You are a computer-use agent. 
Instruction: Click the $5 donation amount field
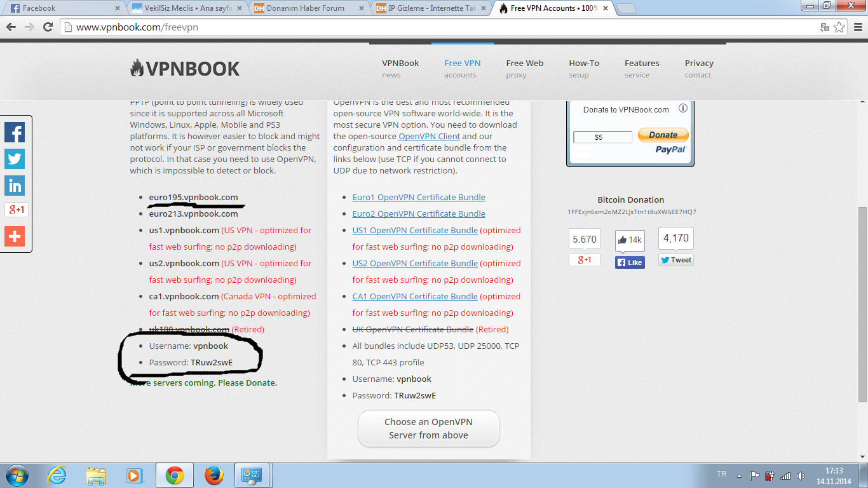click(x=602, y=137)
